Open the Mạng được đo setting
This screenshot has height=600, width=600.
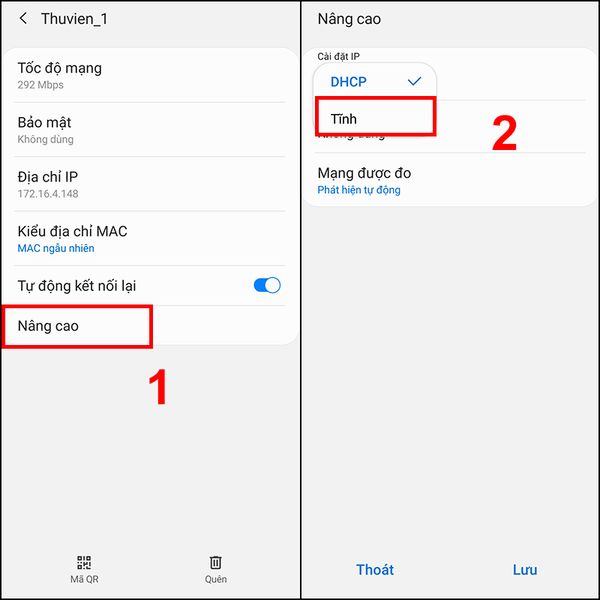(450, 181)
